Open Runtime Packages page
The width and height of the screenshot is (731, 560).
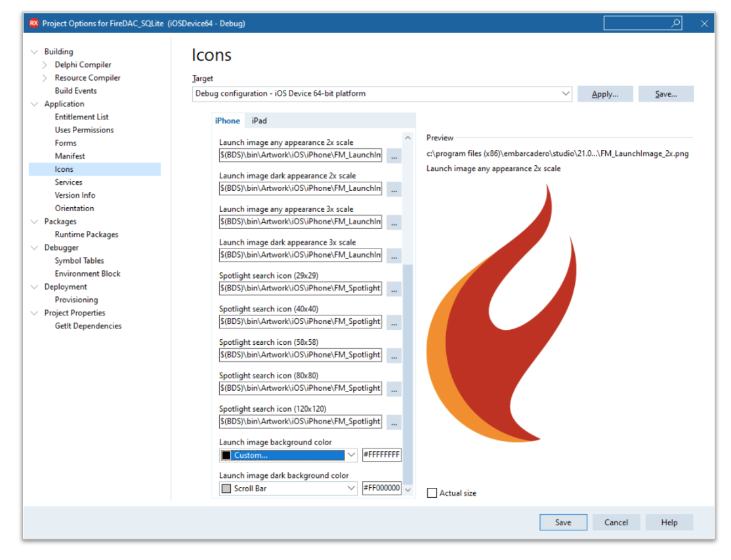87,234
